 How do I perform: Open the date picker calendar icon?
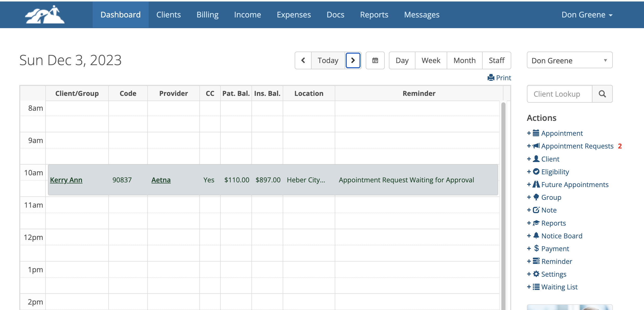coord(375,60)
